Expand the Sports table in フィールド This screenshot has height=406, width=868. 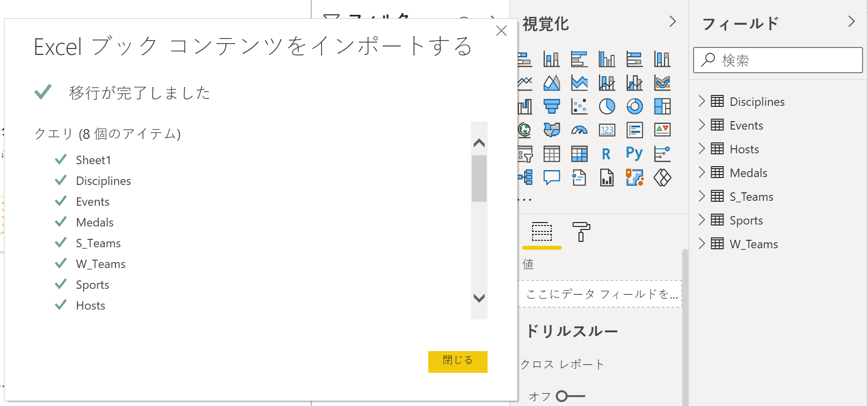point(702,220)
